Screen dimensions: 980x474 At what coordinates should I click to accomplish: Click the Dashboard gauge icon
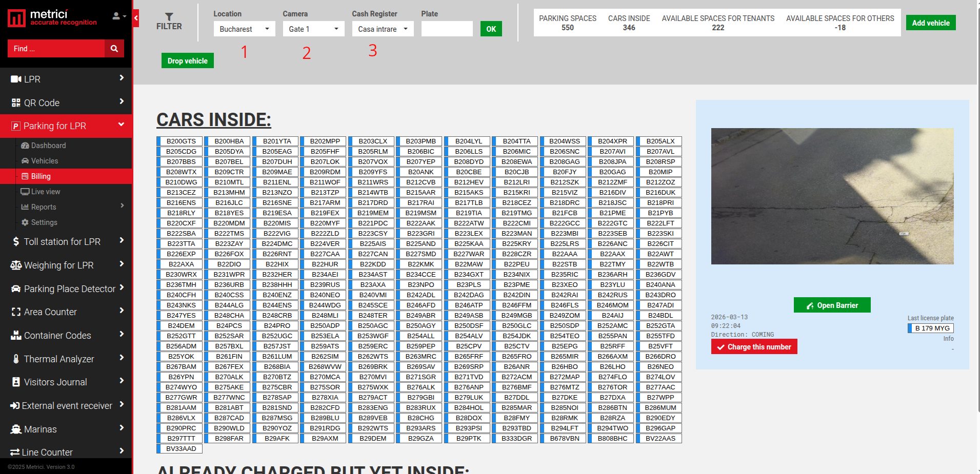click(25, 146)
